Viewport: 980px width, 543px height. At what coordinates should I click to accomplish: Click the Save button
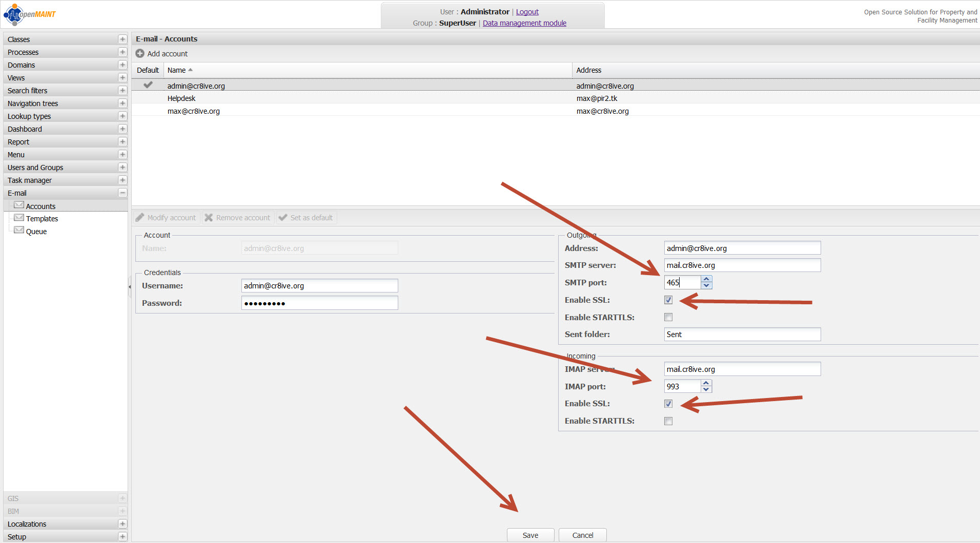click(530, 535)
